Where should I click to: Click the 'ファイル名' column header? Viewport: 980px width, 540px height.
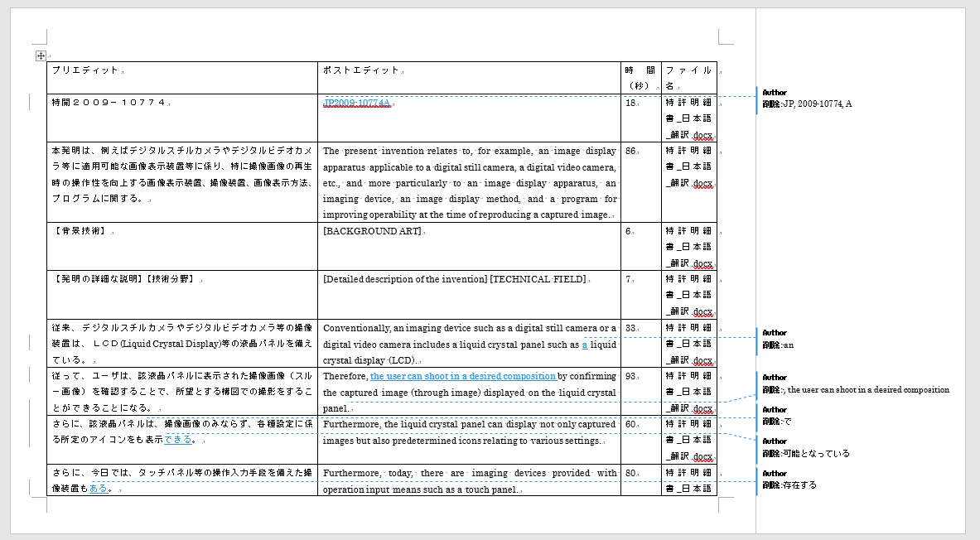pos(688,77)
